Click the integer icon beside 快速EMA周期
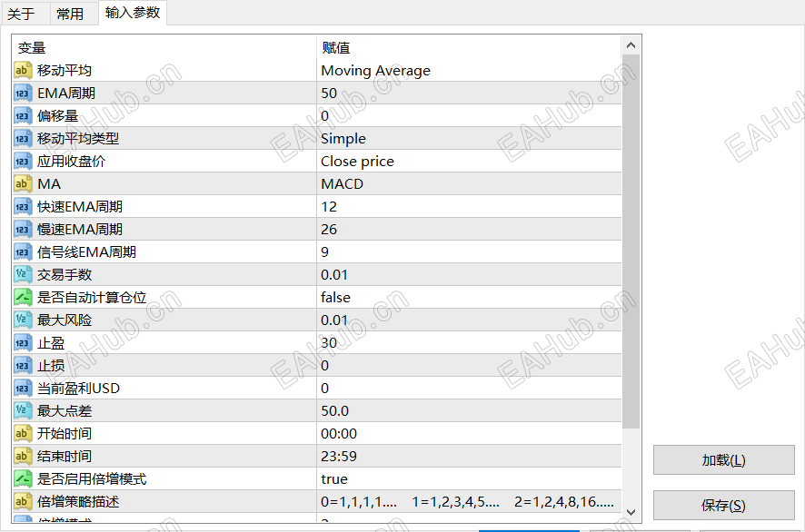Screen dimensions: 805x532 click(x=23, y=207)
